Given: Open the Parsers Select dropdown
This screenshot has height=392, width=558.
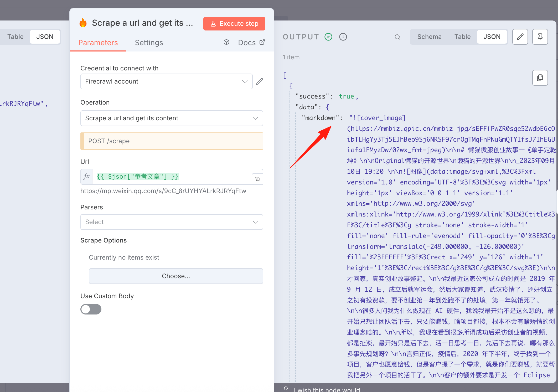Looking at the screenshot, I should point(172,222).
